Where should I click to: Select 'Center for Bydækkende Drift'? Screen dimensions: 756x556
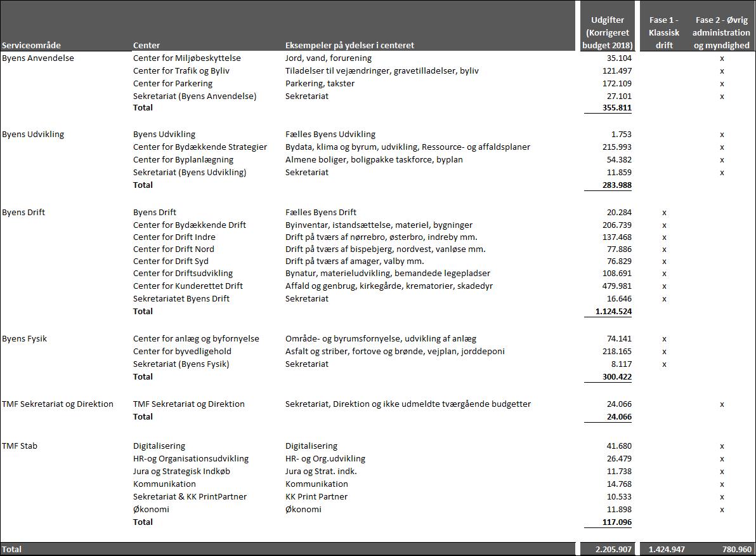tap(190, 225)
